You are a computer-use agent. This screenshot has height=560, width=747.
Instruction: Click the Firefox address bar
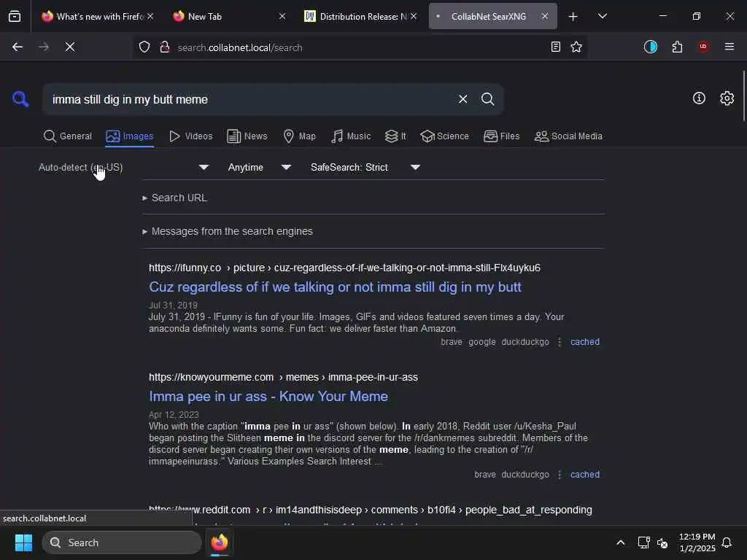360,47
